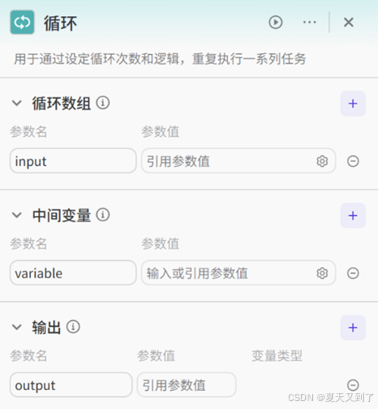This screenshot has width=378, height=409.
Task: Run the loop node with play icon
Action: (x=275, y=22)
